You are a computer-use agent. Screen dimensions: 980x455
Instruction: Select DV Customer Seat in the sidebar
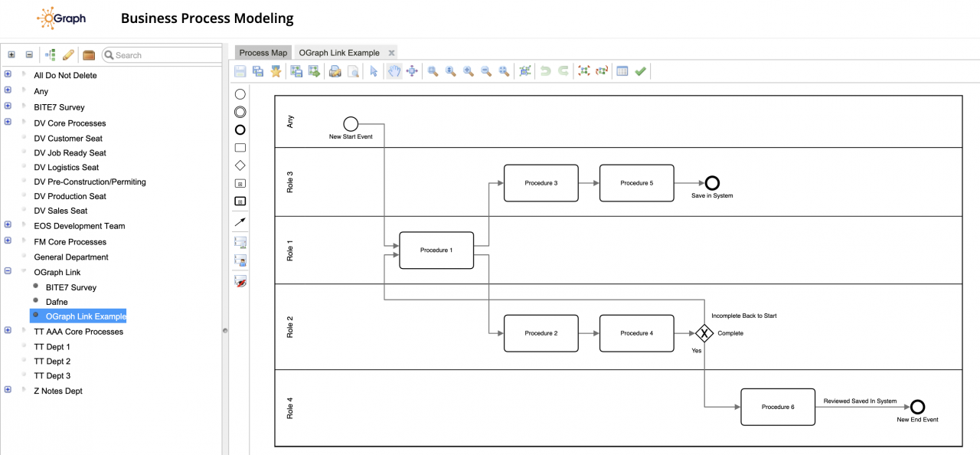coord(67,138)
